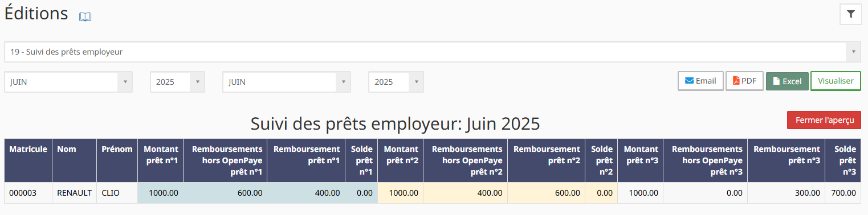Export the report as PDF
868x215 pixels.
coord(744,81)
